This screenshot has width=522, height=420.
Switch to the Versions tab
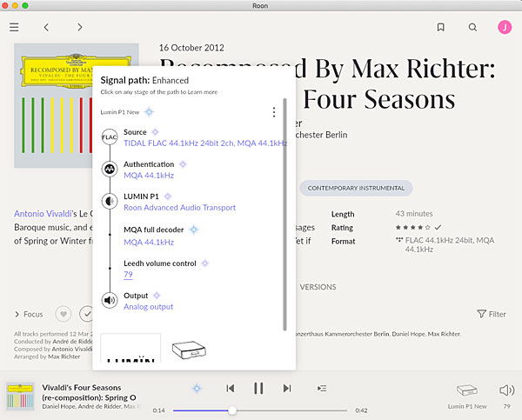pos(318,286)
